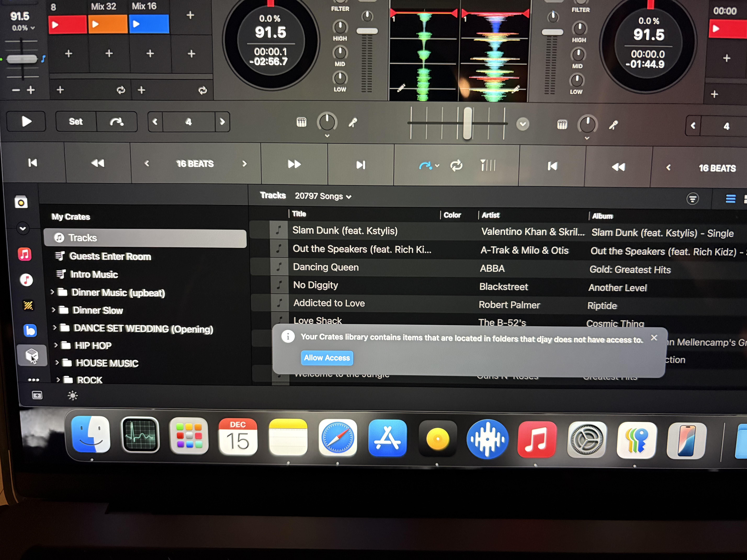This screenshot has width=747, height=560.
Task: Toggle second loop repeat icon on left
Action: point(203,90)
